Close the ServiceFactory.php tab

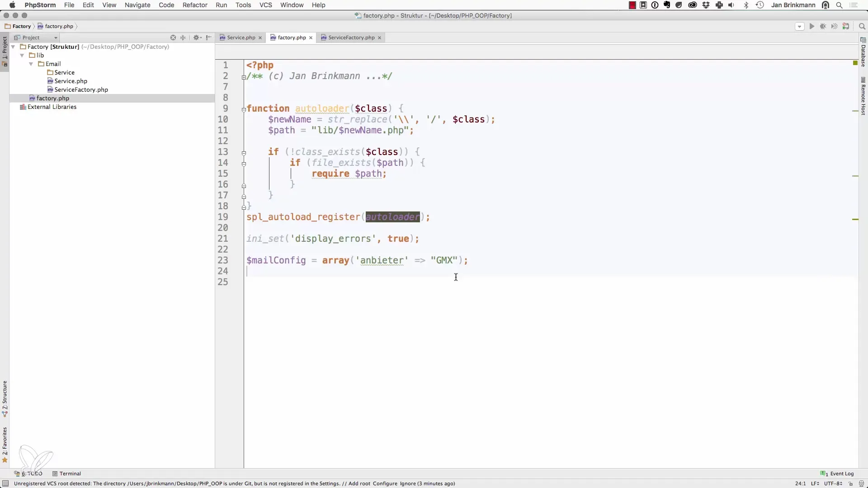(x=379, y=38)
